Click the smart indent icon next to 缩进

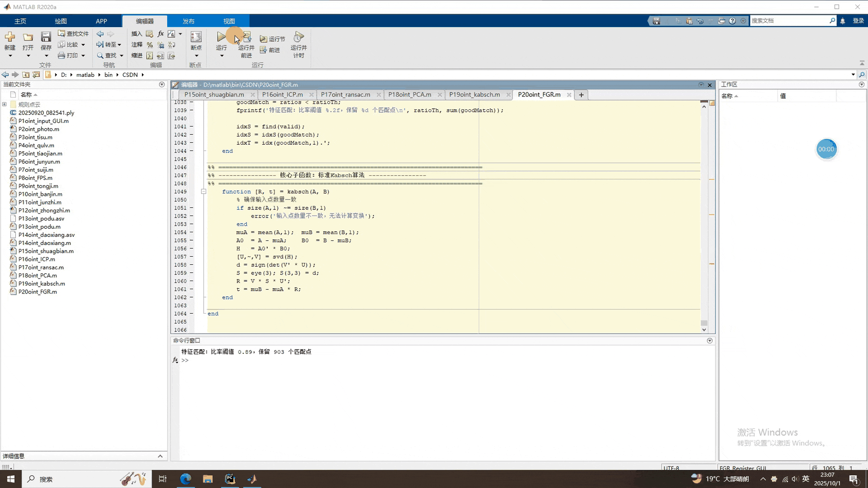coord(150,56)
